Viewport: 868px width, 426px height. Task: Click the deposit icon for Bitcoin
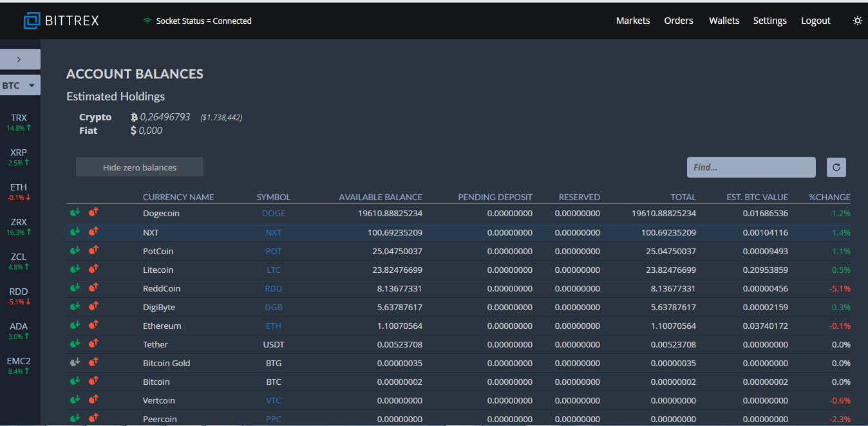point(75,380)
